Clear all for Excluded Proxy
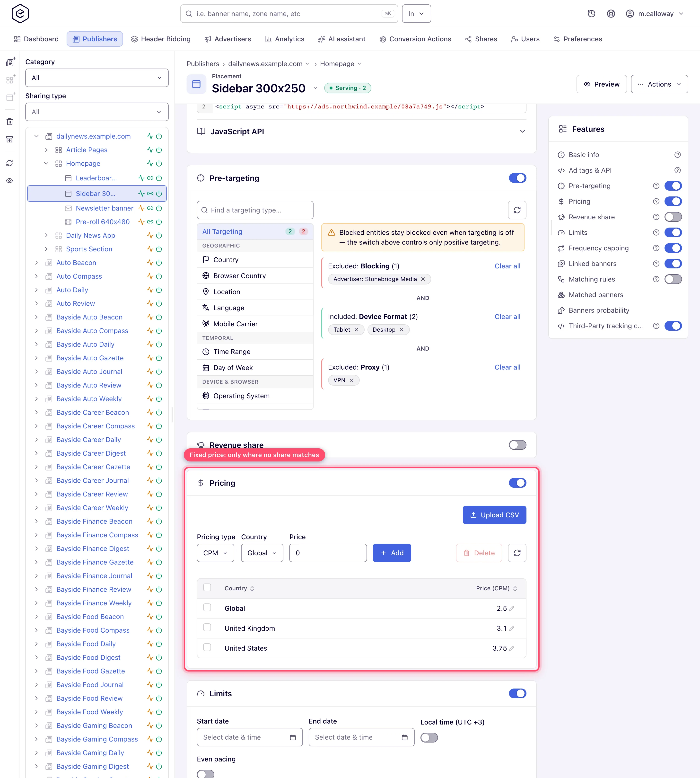This screenshot has width=700, height=778. click(x=507, y=367)
